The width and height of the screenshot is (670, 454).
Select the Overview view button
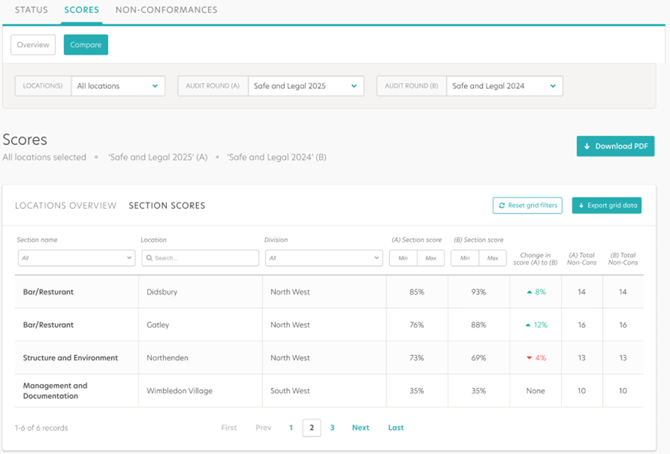(x=33, y=45)
